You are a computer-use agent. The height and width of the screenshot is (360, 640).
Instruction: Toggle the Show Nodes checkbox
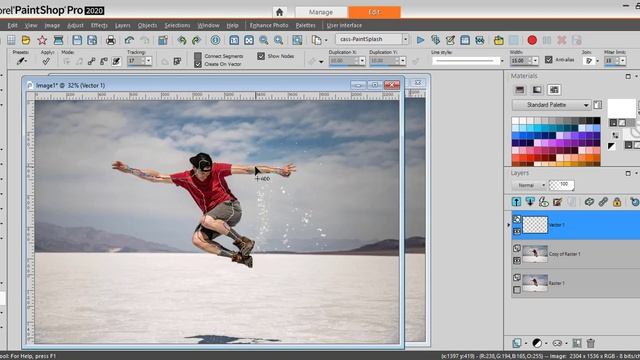(x=261, y=56)
